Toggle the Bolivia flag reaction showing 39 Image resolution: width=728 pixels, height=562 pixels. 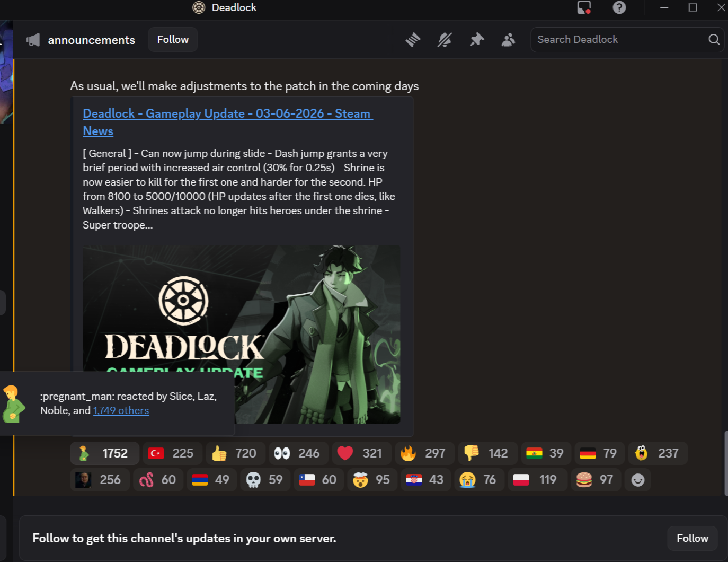[545, 453]
